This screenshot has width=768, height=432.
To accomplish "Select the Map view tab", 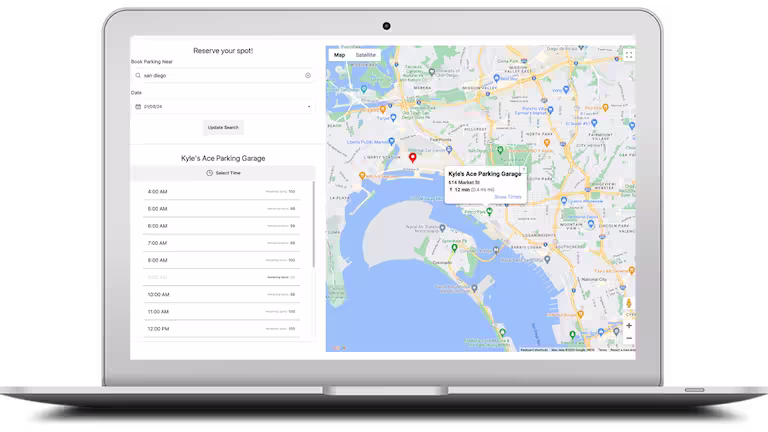I will point(339,54).
